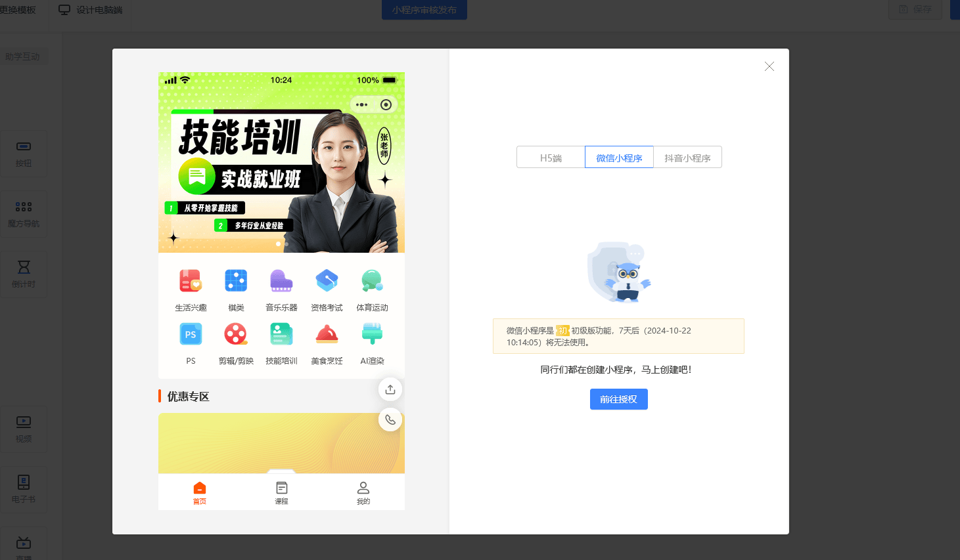Click the 保存 button
Image resolution: width=960 pixels, height=560 pixels.
tap(915, 9)
